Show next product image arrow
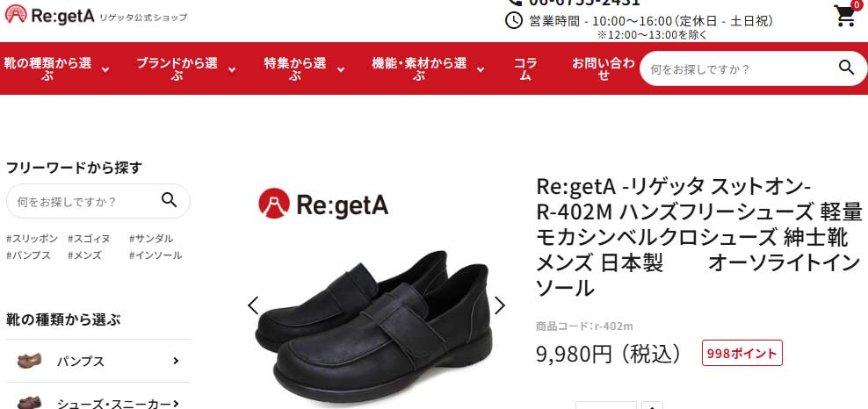This screenshot has width=868, height=409. tap(499, 305)
